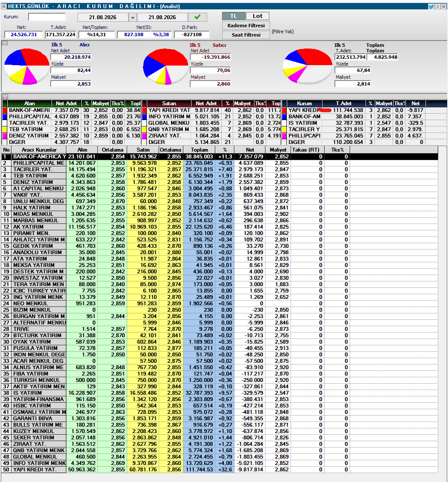448x482 pixels.
Task: Click the Twitter bird icon in title bar
Action: 431,6
